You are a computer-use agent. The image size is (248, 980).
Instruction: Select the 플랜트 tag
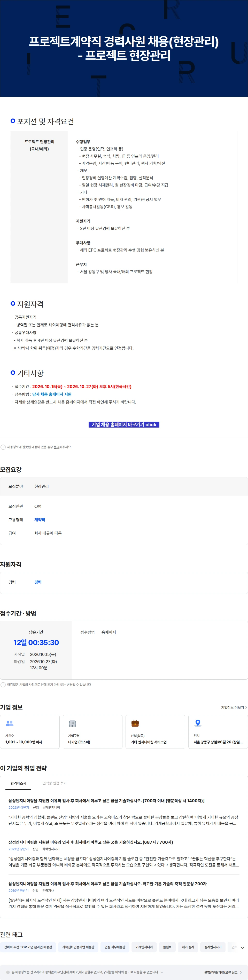[167, 947]
